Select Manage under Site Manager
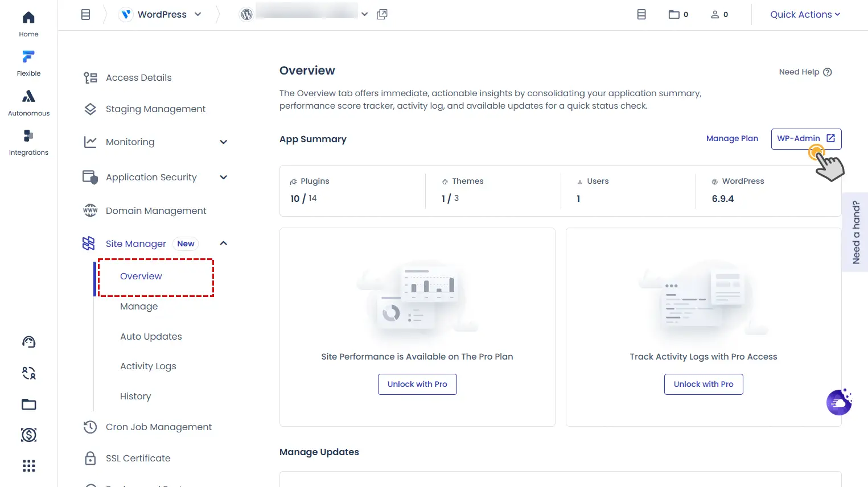This screenshot has height=487, width=868. coord(139,307)
